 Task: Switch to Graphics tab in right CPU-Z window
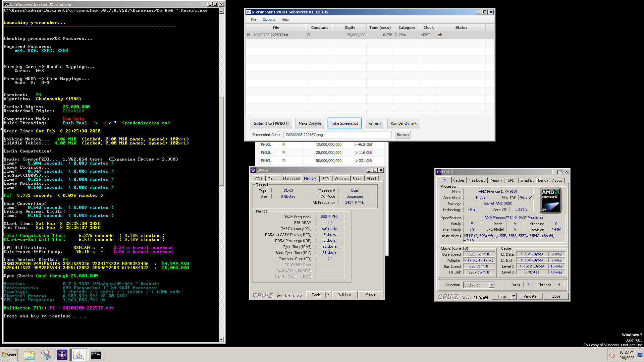coord(527,180)
